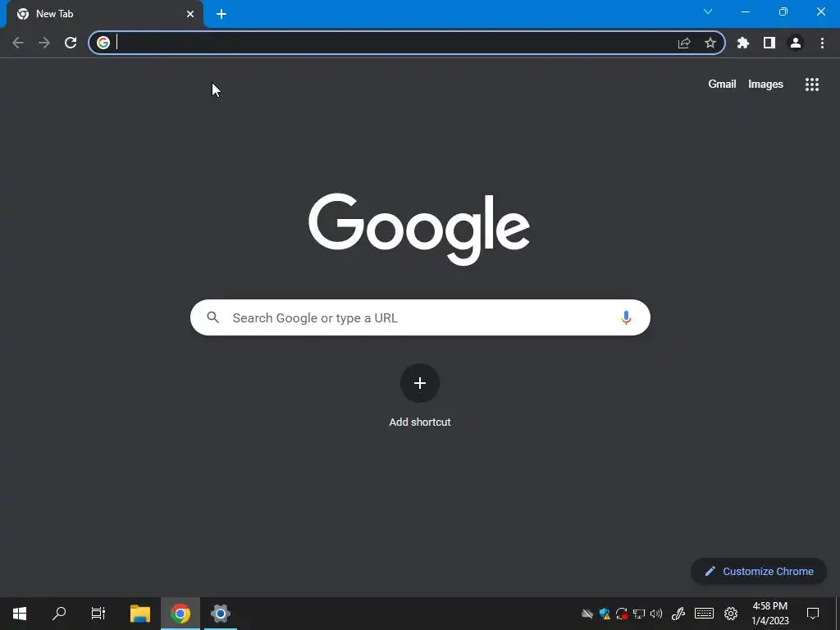Click the magnifier icon in search box

(x=213, y=317)
